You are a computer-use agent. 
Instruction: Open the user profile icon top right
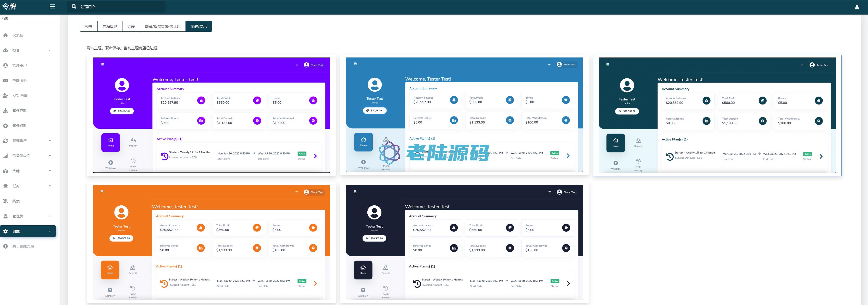(857, 7)
